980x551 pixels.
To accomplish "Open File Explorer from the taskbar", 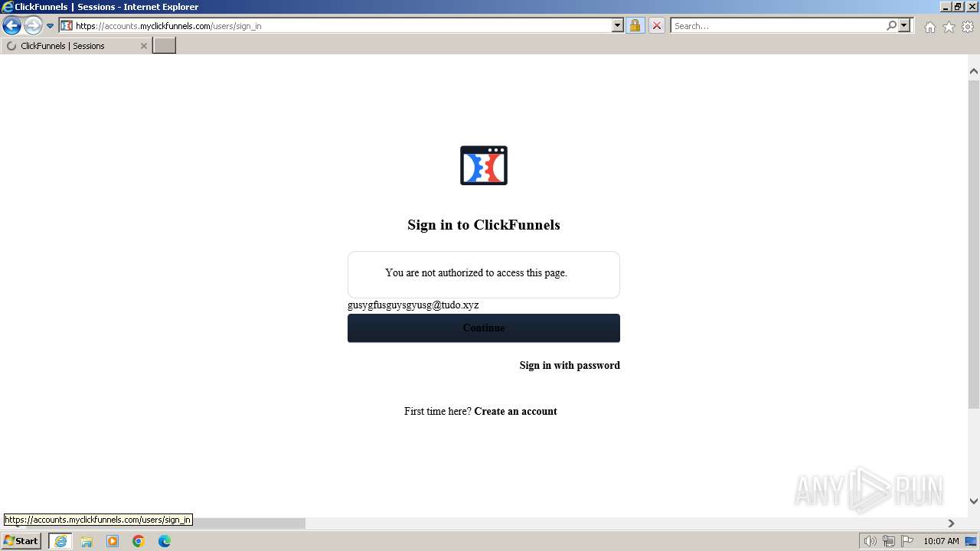I will pos(87,541).
